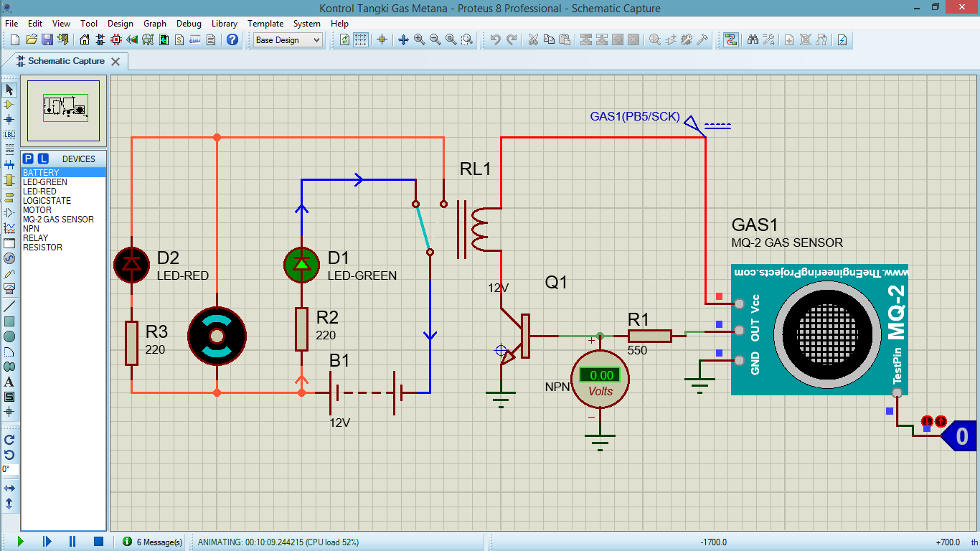
Task: Open Search and Tag binoculars icon
Action: tap(753, 40)
